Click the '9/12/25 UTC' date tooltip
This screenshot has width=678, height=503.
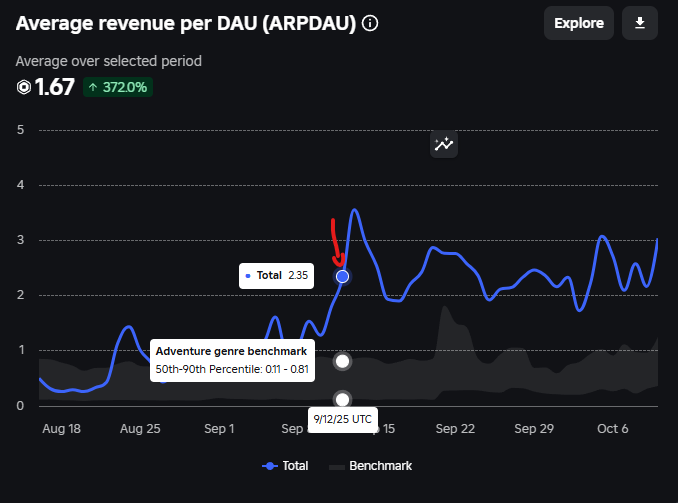pos(342,419)
